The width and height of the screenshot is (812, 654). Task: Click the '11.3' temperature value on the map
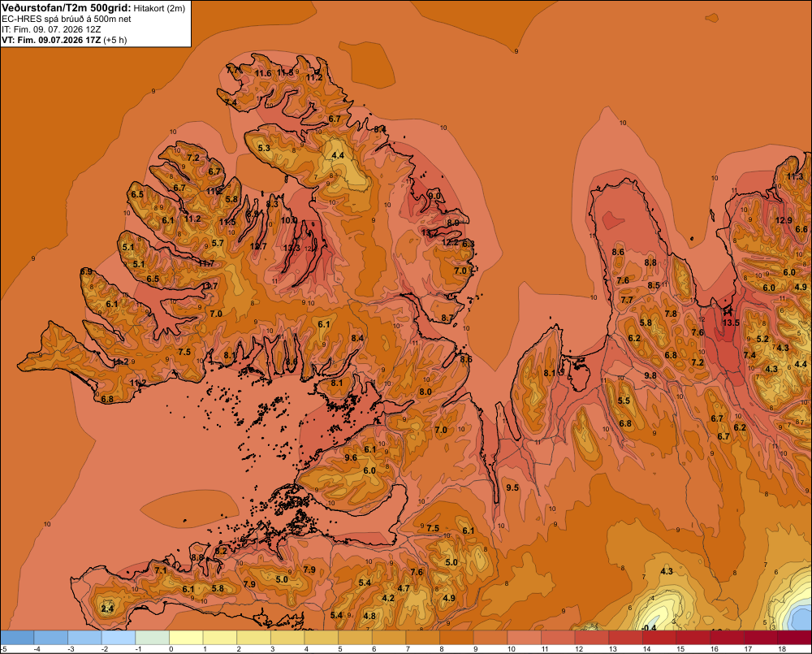pyautogui.click(x=795, y=177)
